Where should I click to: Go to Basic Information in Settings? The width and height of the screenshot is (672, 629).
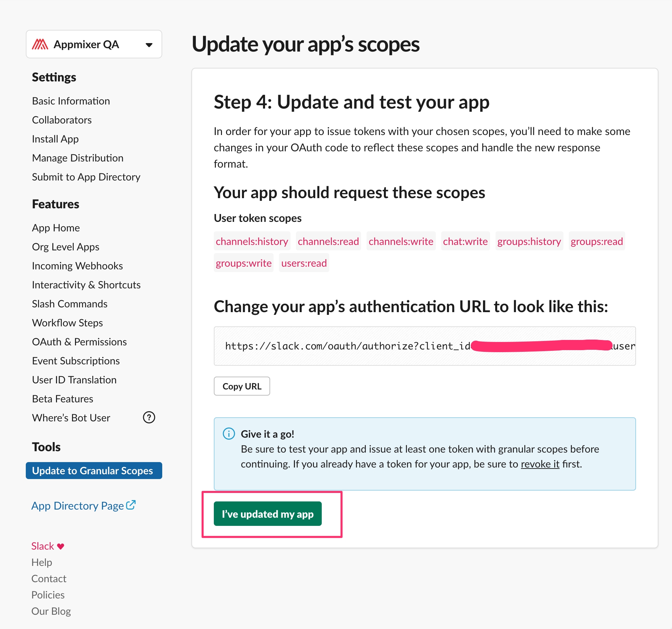click(x=71, y=101)
